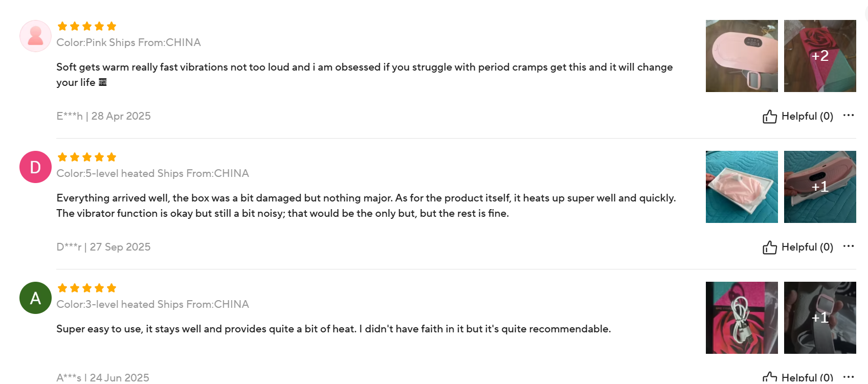Click thumbs-up icon on D***r's review
The image size is (868, 384).
[769, 247]
